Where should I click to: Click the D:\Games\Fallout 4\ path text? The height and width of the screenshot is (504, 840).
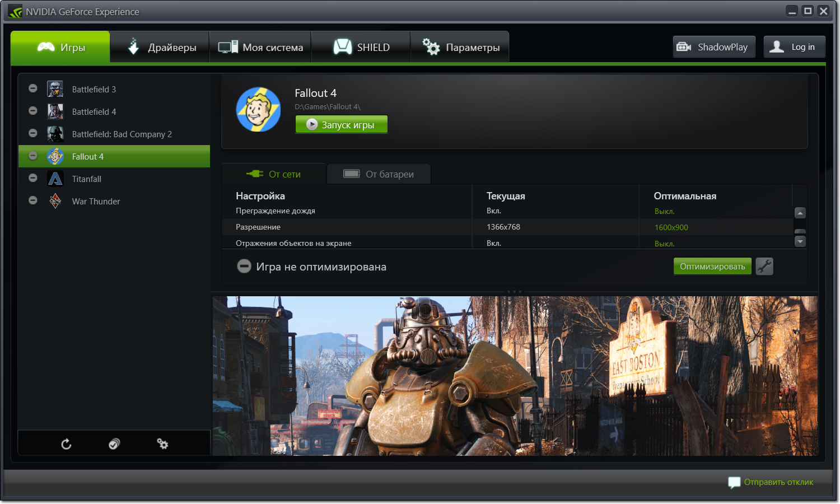pos(328,106)
